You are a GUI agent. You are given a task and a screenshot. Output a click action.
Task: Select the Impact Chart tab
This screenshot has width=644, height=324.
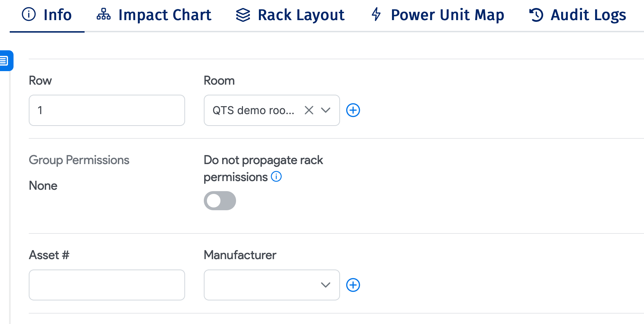tap(165, 15)
